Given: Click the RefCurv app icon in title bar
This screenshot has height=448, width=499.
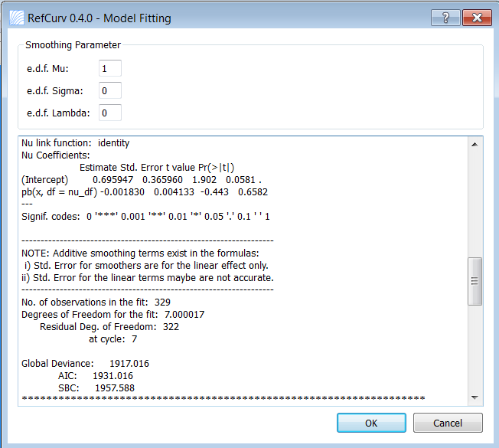Looking at the screenshot, I should tap(17, 18).
